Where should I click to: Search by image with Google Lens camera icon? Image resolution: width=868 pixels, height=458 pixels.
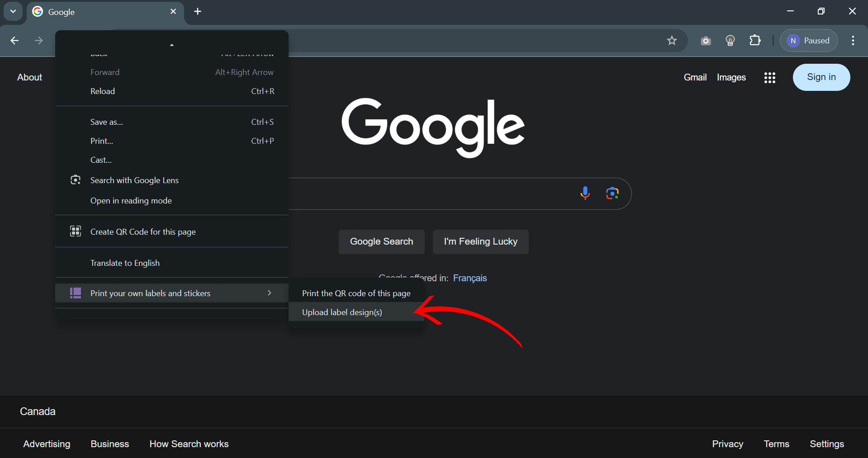click(612, 193)
